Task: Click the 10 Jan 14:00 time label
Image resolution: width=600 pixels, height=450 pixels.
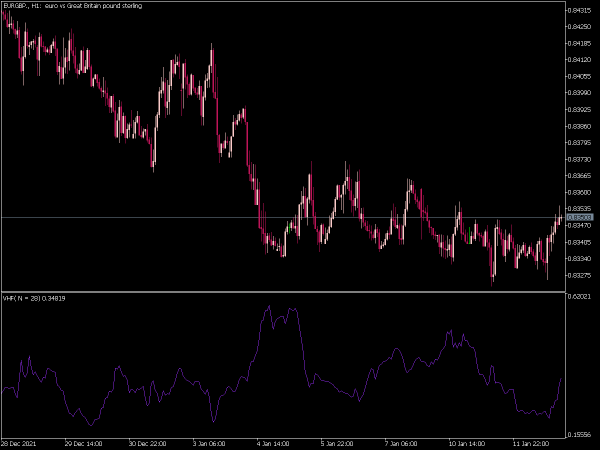Action: coord(467,444)
